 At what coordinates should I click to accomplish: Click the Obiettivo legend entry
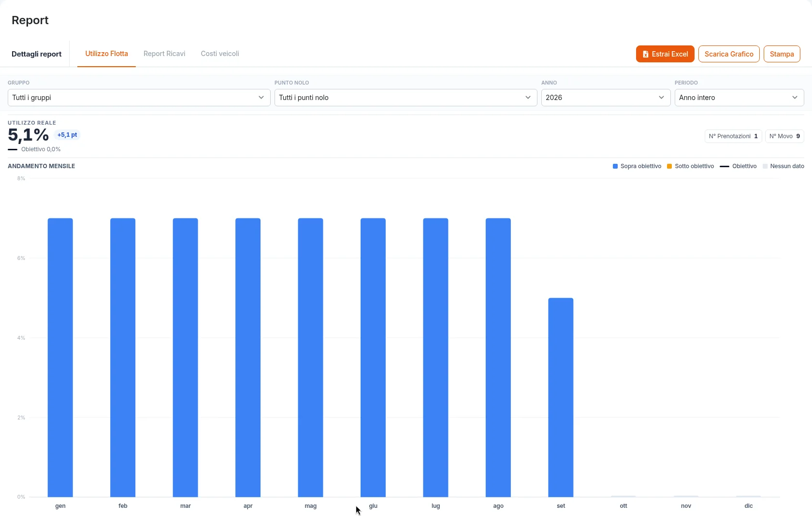pyautogui.click(x=738, y=166)
